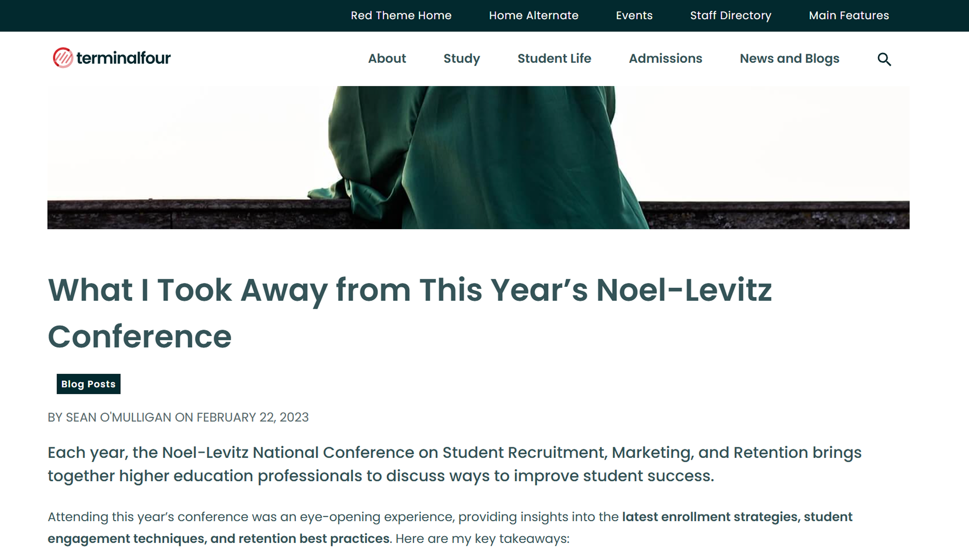
Task: Open the Admissions navigation item
Action: click(665, 59)
